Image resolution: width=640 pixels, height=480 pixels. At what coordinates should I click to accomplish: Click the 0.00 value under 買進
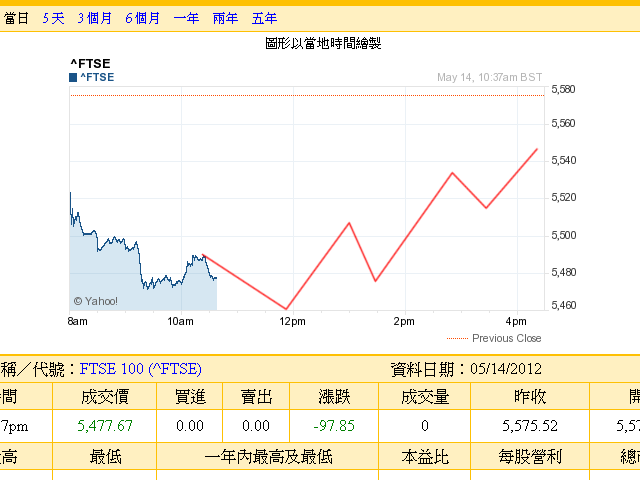[190, 426]
